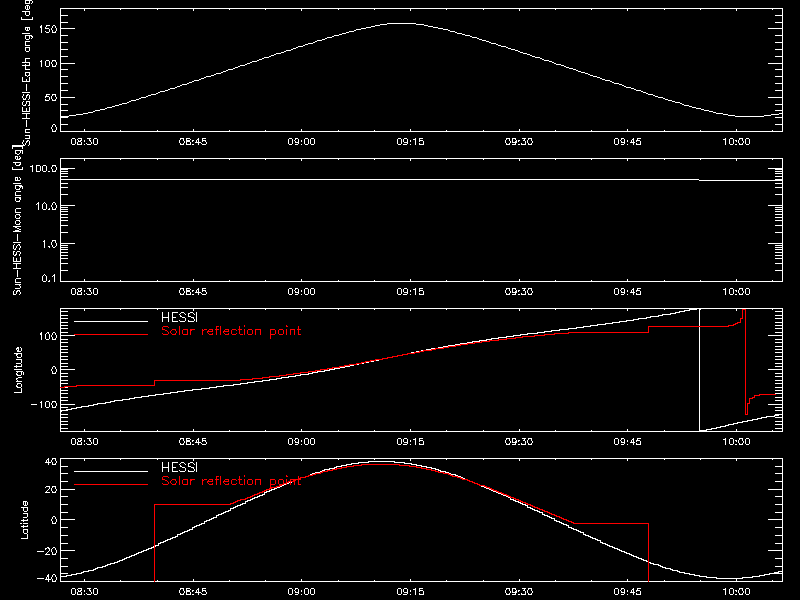The height and width of the screenshot is (600, 800).
Task: Click '09:30' time label under Longitude plot
Action: (x=519, y=442)
